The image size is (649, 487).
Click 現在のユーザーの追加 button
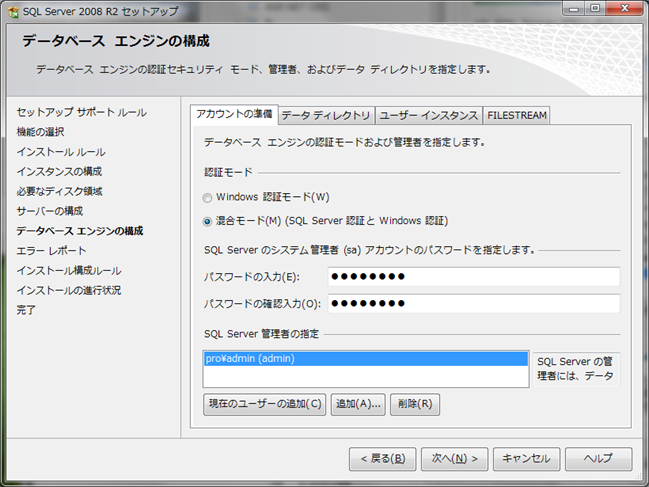[264, 404]
